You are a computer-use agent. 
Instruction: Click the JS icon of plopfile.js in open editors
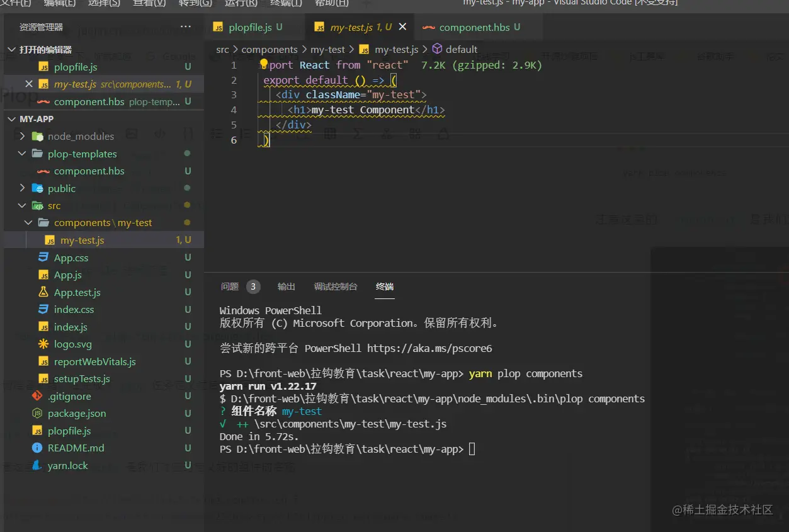pos(43,67)
